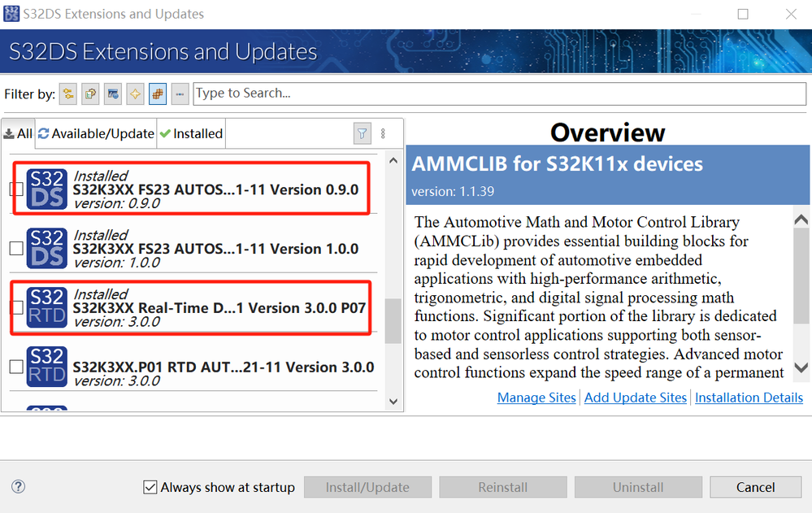The height and width of the screenshot is (513, 812).
Task: Click the overview description scrollbar thumb
Action: tap(801, 275)
